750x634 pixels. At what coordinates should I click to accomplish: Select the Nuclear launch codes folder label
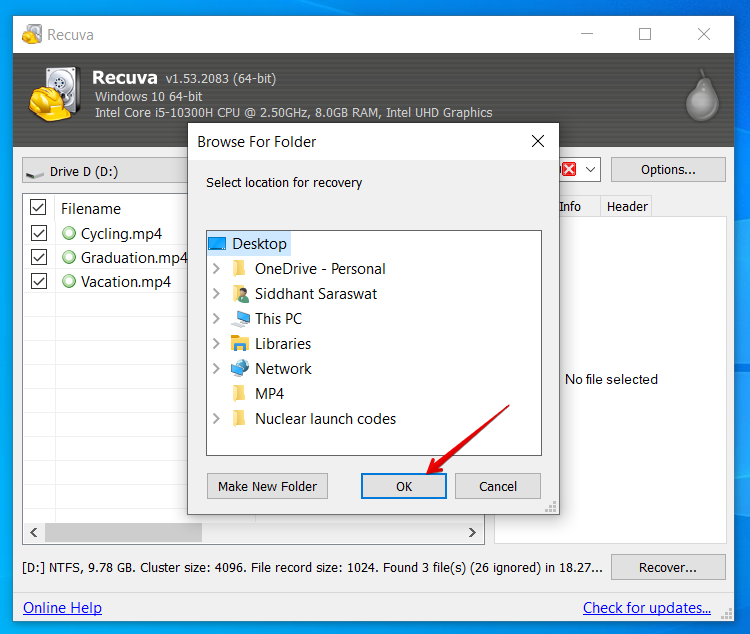[325, 419]
